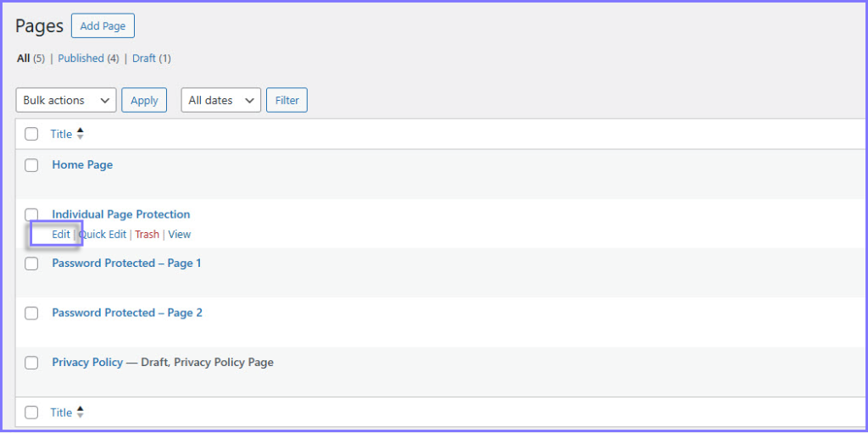Click the Add Page button
The width and height of the screenshot is (868, 433).
103,26
